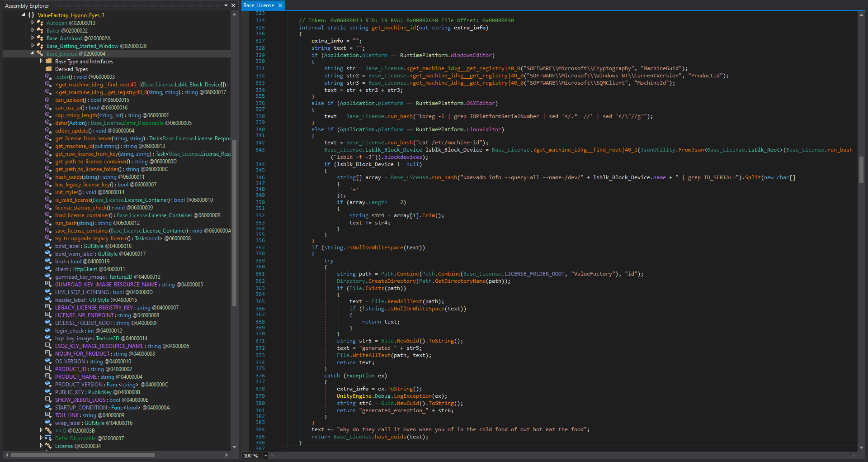
Task: Select editor_update() method in tree
Action: (94, 131)
